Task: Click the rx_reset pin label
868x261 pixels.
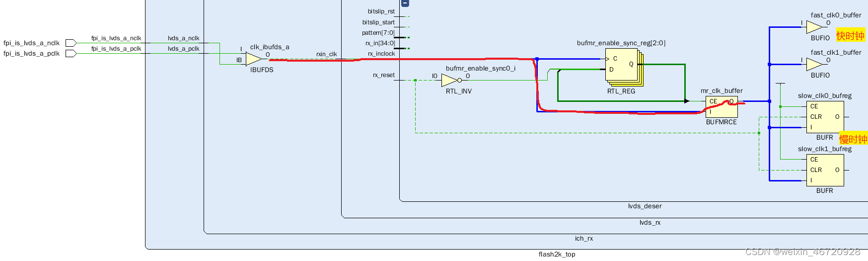Action: tap(384, 75)
